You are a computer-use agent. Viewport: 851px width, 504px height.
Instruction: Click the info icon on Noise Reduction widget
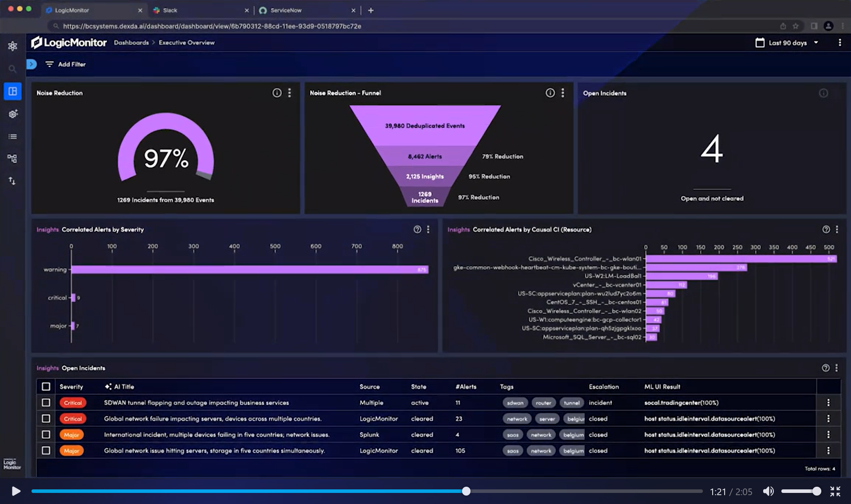coord(277,93)
